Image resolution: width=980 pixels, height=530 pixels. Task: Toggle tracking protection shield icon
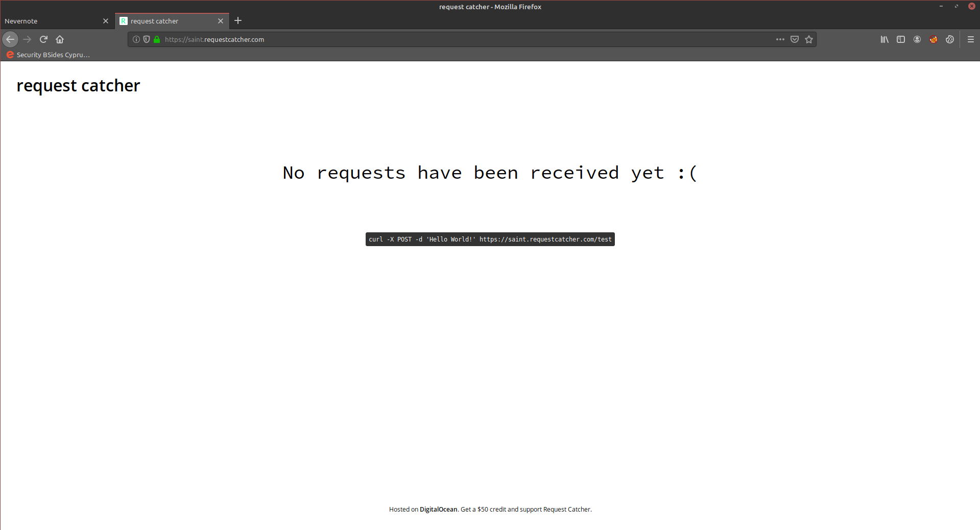tap(147, 39)
